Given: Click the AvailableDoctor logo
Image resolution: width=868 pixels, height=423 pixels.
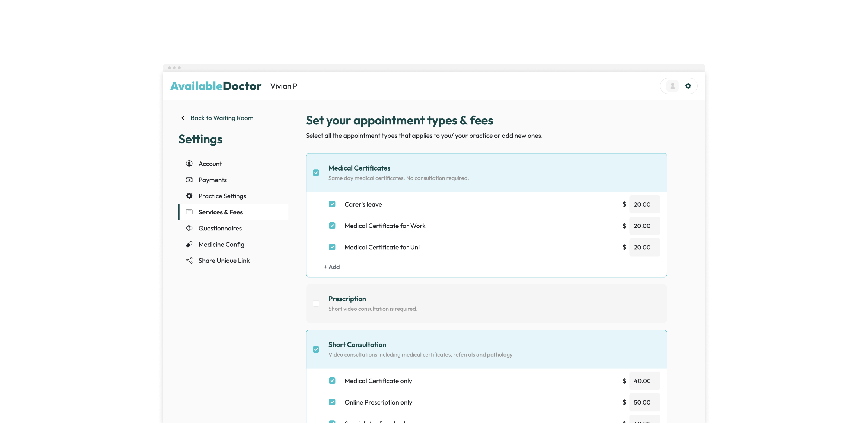Looking at the screenshot, I should (x=216, y=86).
